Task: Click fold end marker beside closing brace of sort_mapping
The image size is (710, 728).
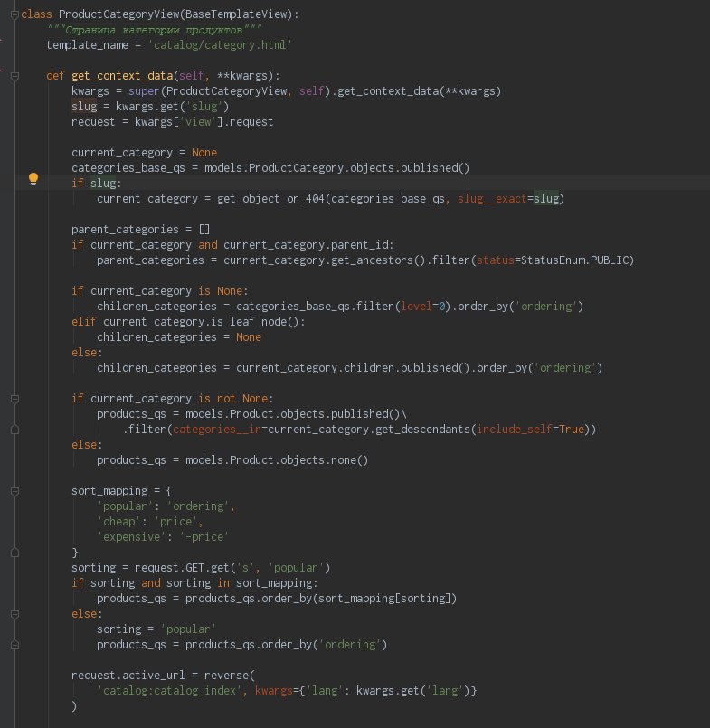Action: coord(14,553)
